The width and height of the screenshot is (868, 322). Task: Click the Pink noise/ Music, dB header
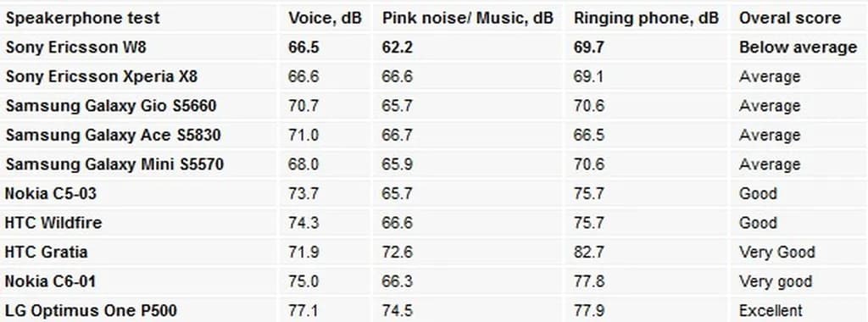pos(468,18)
